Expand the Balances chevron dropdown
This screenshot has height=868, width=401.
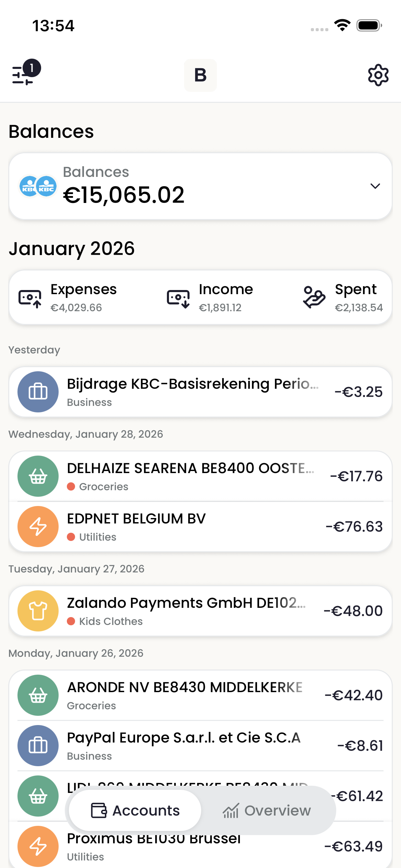(x=375, y=186)
